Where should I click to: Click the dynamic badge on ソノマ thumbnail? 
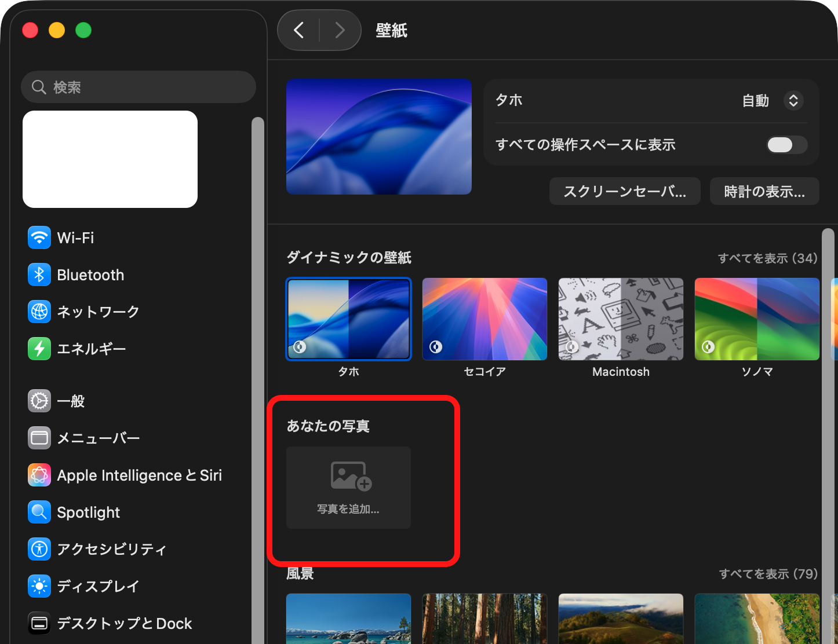pos(708,346)
